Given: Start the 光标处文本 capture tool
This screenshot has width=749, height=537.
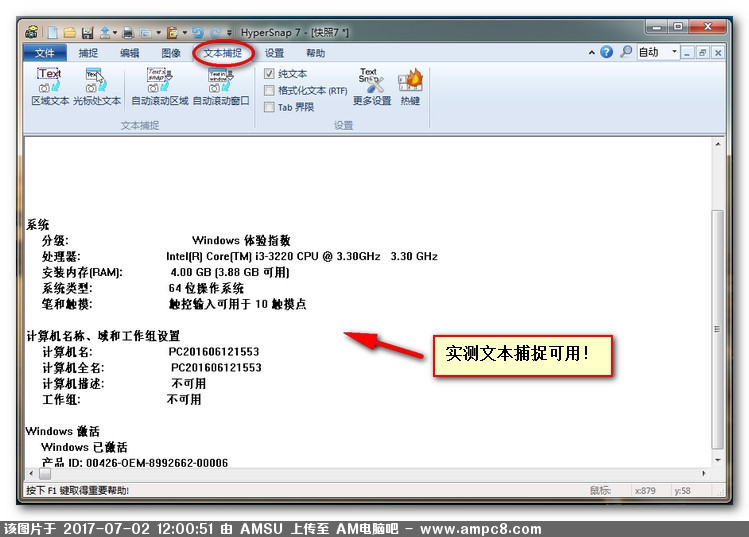Looking at the screenshot, I should click(96, 86).
